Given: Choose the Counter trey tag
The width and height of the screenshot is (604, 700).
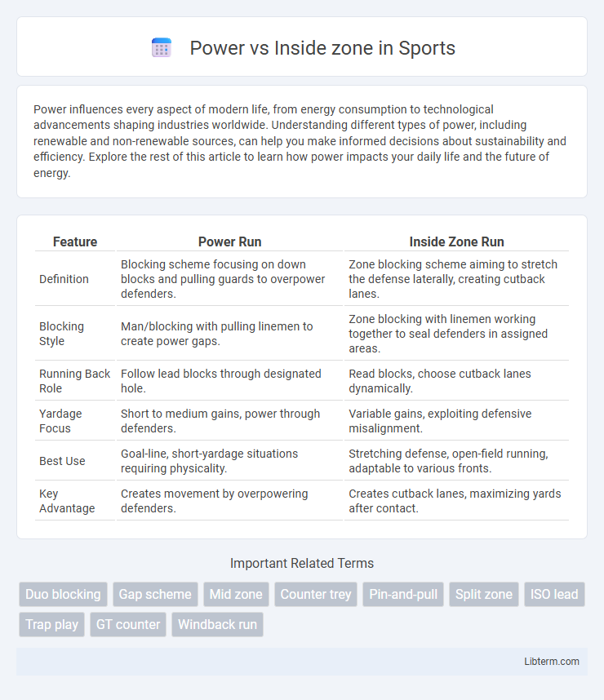Looking at the screenshot, I should coord(316,594).
